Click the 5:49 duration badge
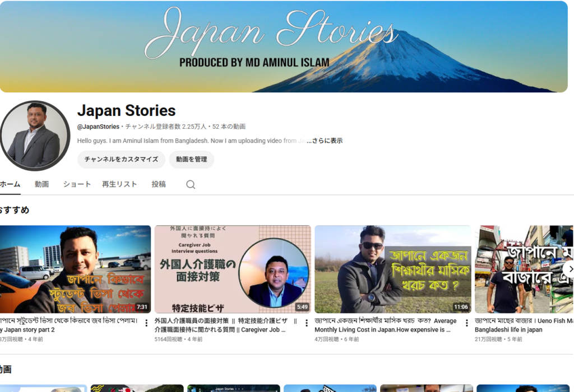This screenshot has height=392, width=574. (x=302, y=307)
